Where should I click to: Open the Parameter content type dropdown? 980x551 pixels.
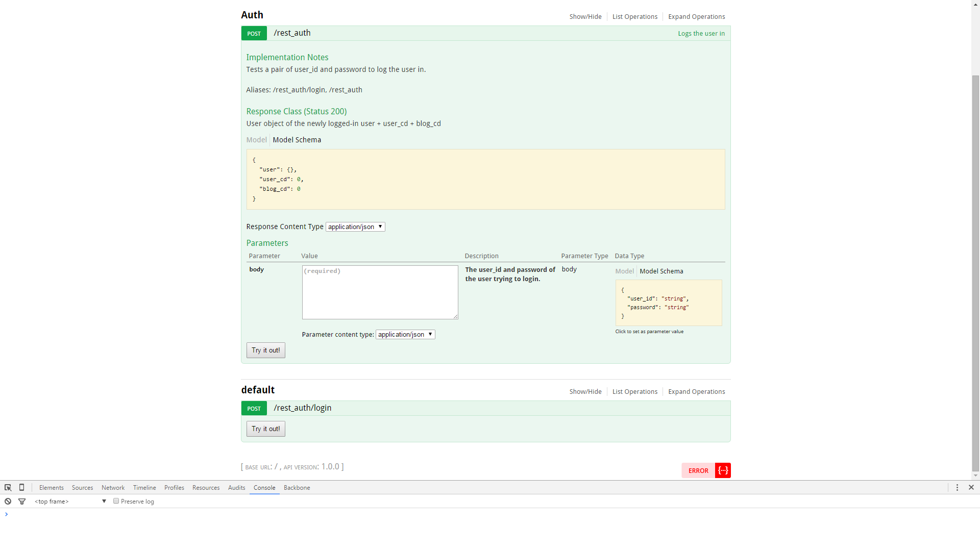coord(405,335)
